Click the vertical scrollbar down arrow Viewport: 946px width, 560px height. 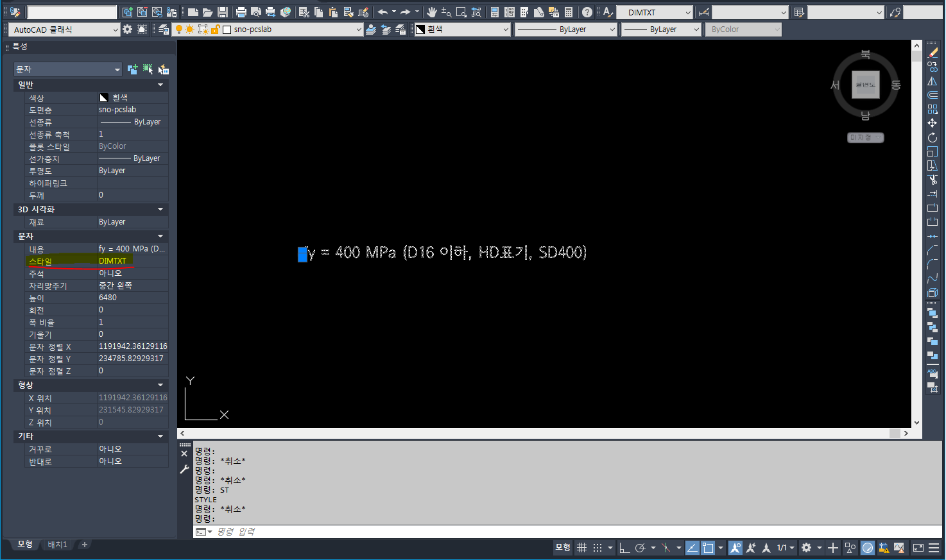click(916, 422)
